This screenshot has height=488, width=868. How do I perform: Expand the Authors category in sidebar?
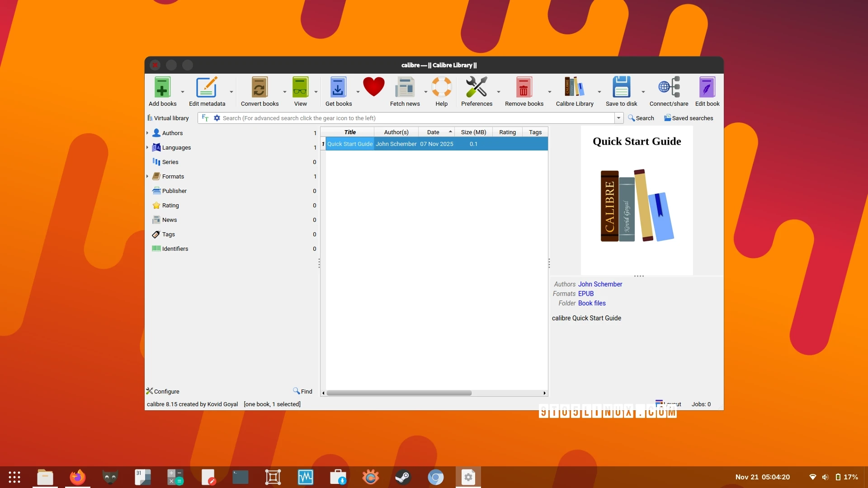click(147, 133)
